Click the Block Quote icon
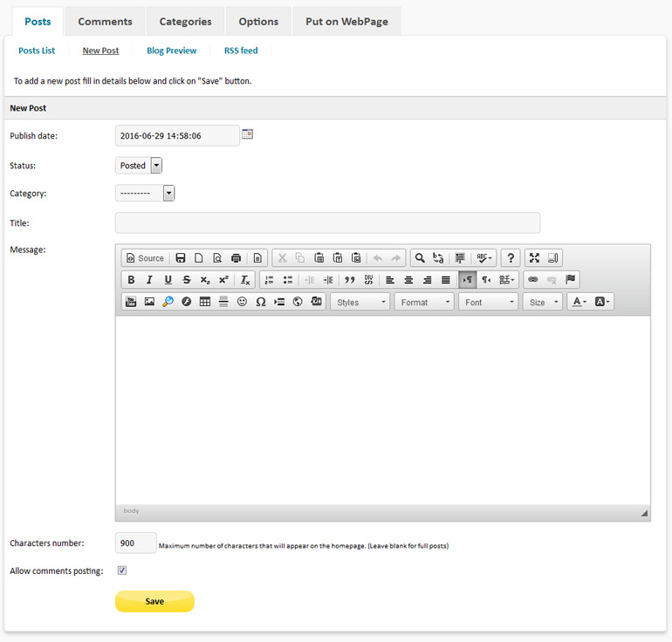Screen dimensions: 672x642 coord(350,280)
